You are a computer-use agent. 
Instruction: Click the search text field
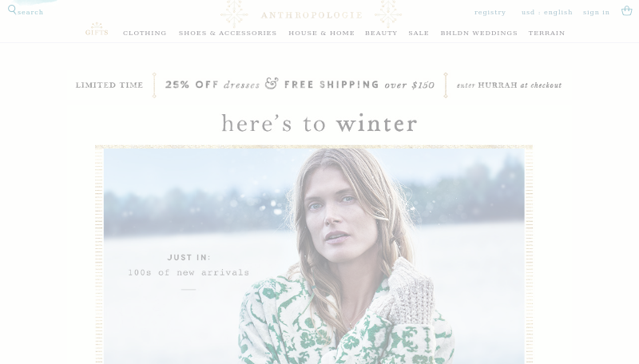pyautogui.click(x=30, y=12)
